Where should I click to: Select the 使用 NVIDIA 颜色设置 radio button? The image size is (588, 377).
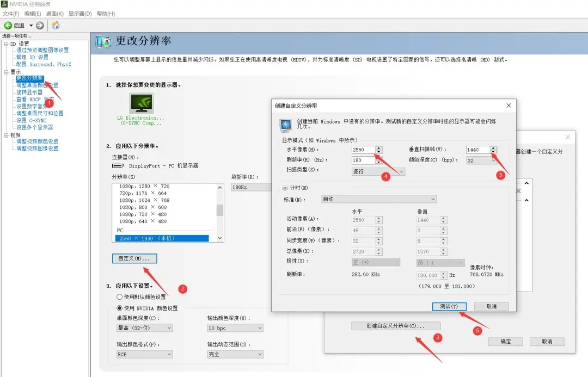[x=120, y=308]
